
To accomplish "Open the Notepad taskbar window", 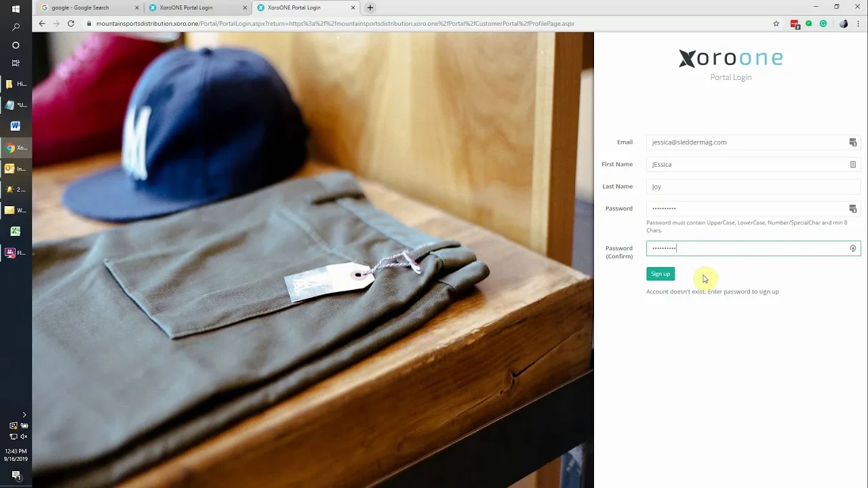I will coord(16,105).
